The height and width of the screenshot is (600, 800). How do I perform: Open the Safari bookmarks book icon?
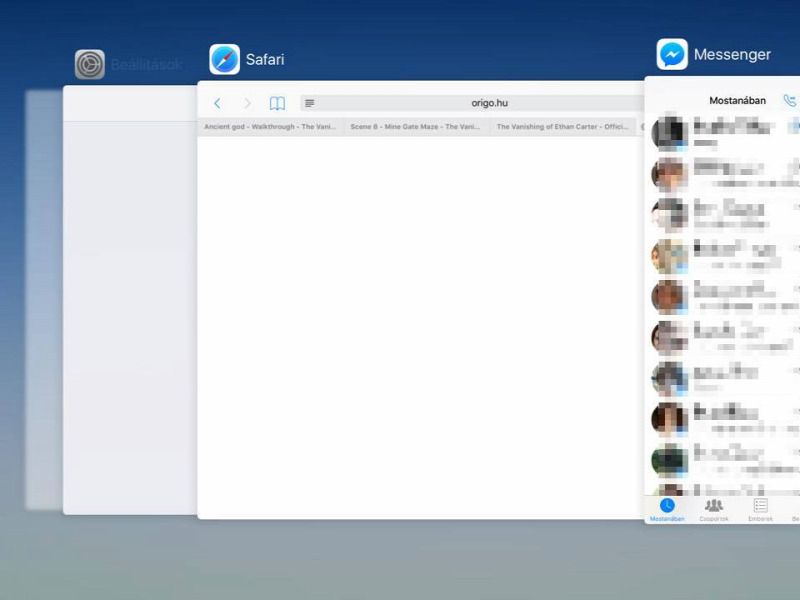click(277, 104)
